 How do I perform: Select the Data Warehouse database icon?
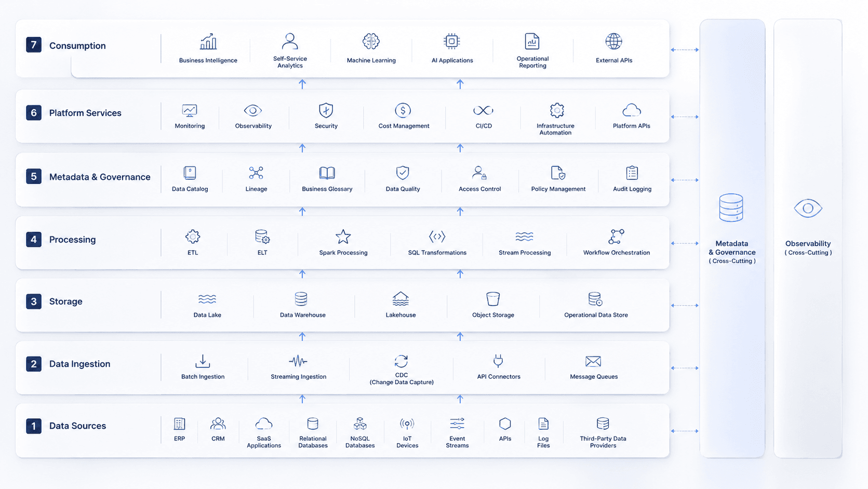tap(301, 299)
